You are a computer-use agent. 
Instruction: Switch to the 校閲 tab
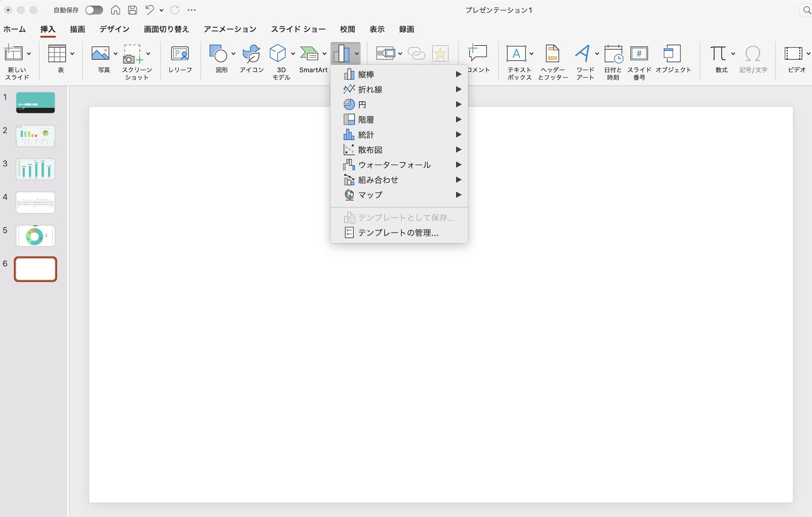pos(348,29)
